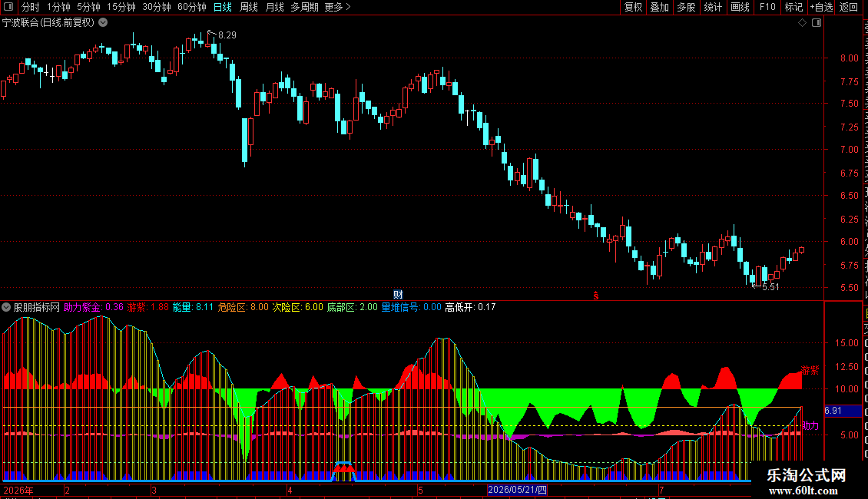Select the 30分钟 period tab
The image size is (868, 499).
[156, 7]
